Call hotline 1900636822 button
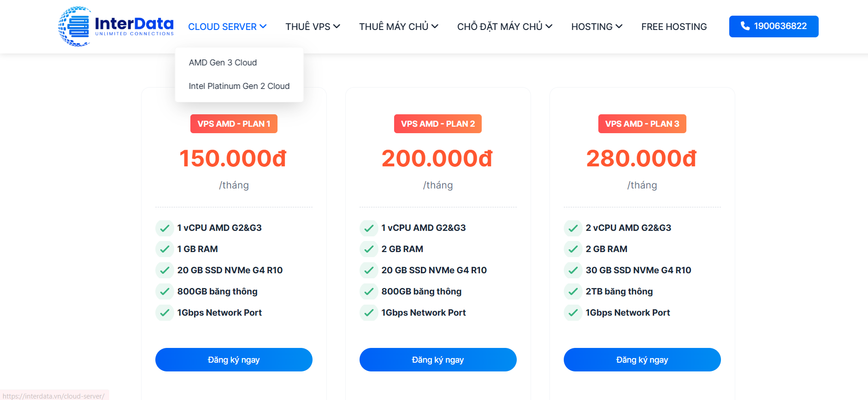 pos(774,26)
